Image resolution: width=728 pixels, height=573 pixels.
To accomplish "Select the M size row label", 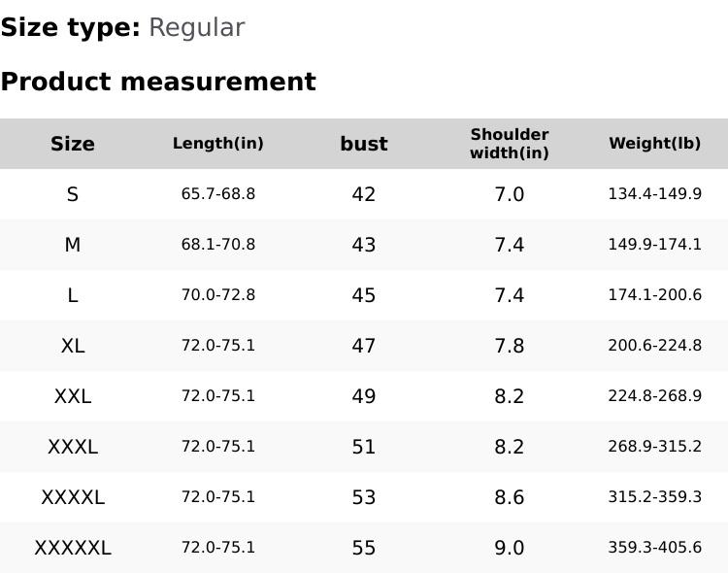I will [x=73, y=245].
